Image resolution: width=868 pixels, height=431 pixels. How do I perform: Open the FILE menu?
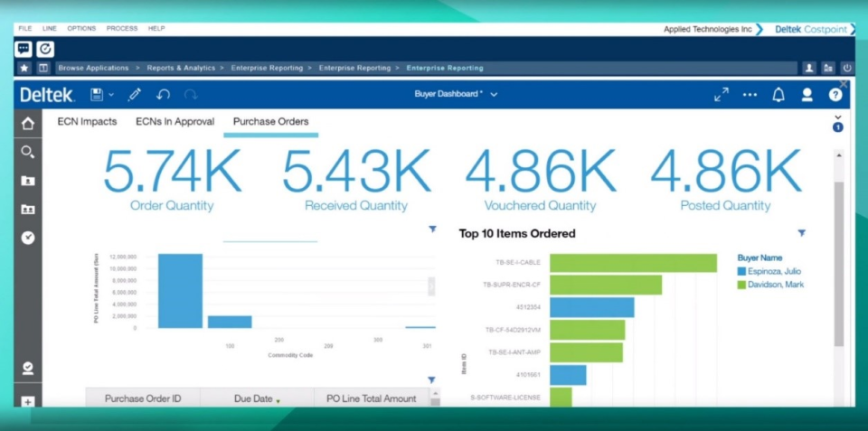click(25, 29)
